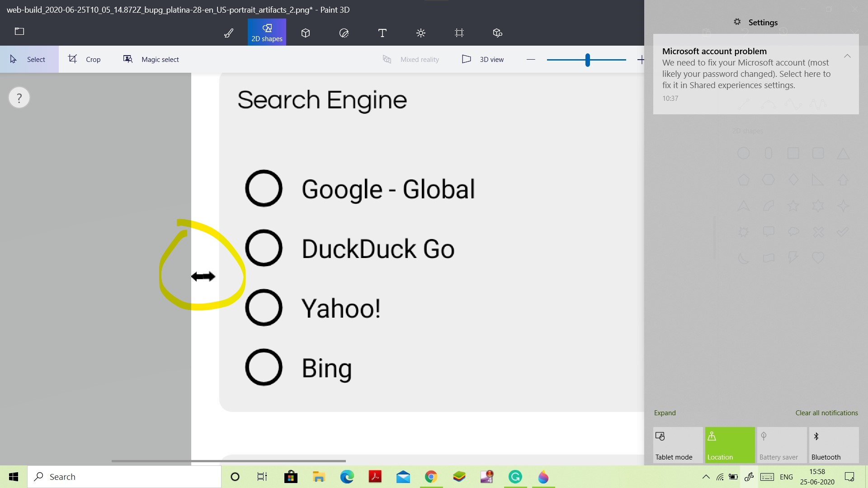The height and width of the screenshot is (488, 868).
Task: Click the Settings gear icon
Action: pos(737,22)
